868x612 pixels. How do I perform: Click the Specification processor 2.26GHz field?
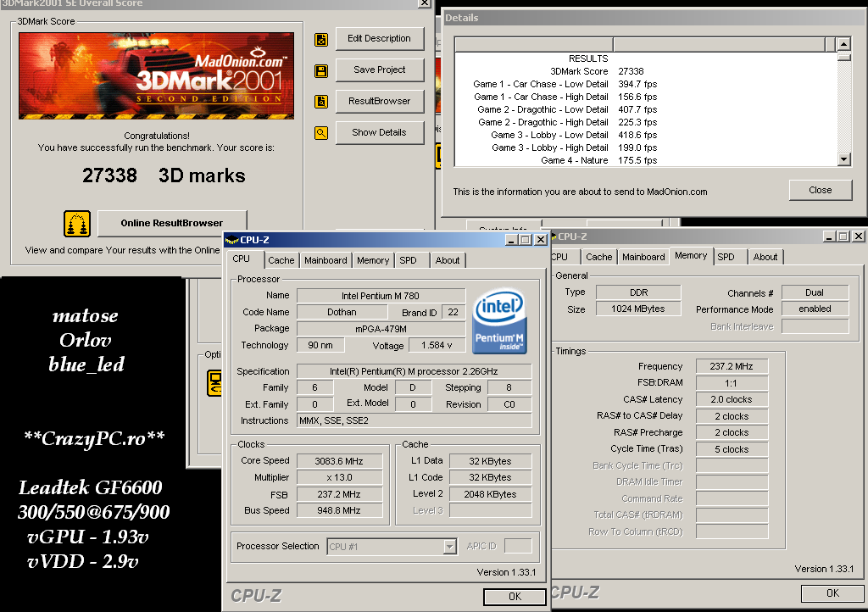click(414, 371)
